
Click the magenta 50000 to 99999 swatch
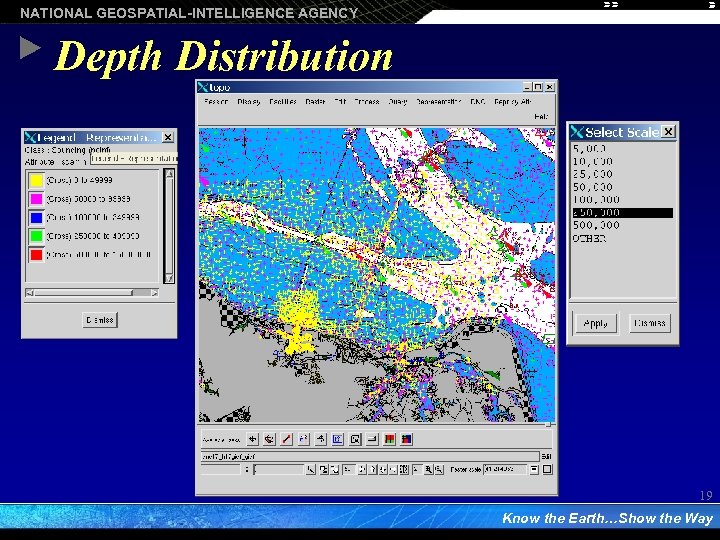point(36,199)
